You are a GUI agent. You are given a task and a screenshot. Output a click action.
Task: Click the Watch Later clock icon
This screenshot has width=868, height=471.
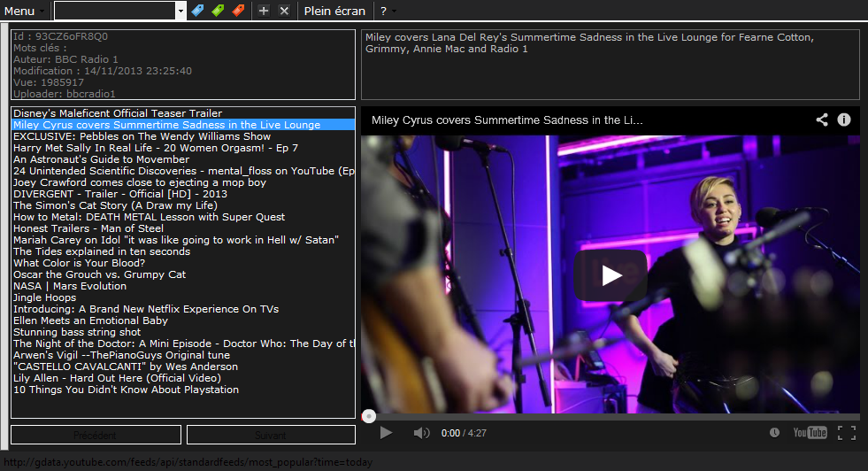[774, 433]
